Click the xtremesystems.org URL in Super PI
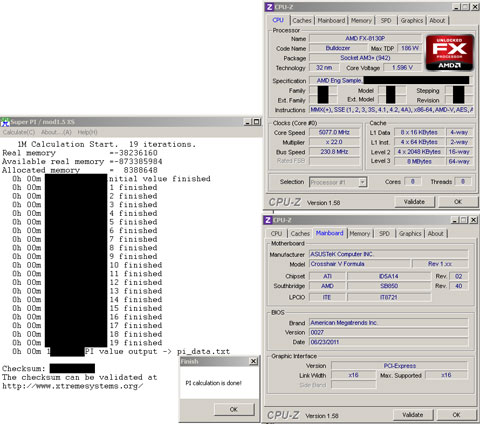This screenshot has width=480, height=424. pyautogui.click(x=73, y=386)
